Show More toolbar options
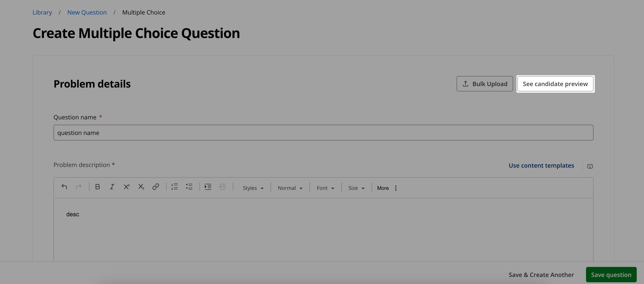The image size is (644, 284). (x=387, y=188)
